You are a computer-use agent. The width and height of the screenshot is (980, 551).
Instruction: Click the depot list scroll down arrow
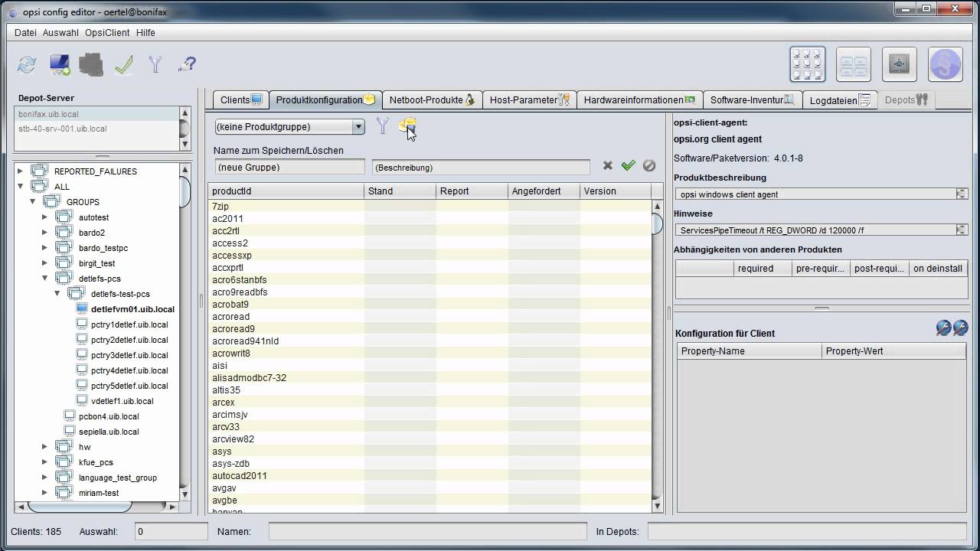185,144
